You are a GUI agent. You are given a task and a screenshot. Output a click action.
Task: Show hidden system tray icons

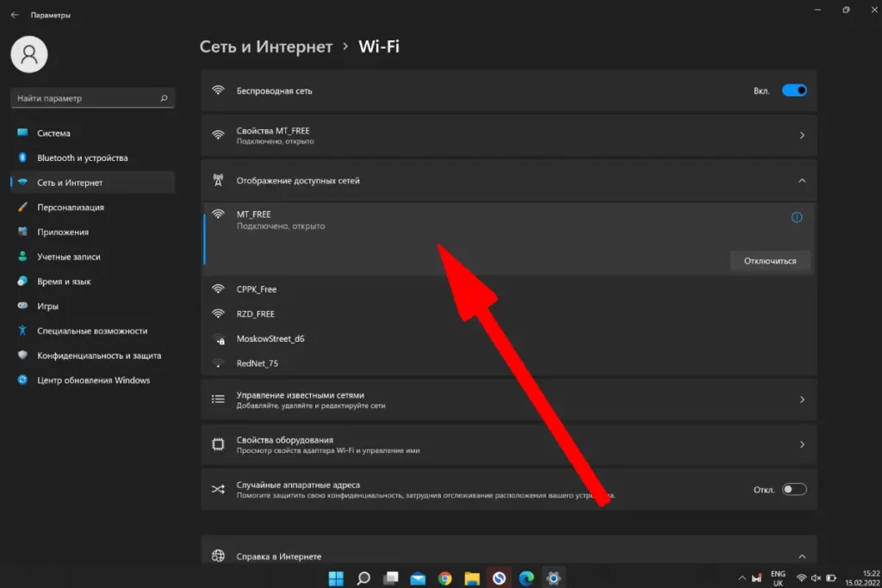742,578
